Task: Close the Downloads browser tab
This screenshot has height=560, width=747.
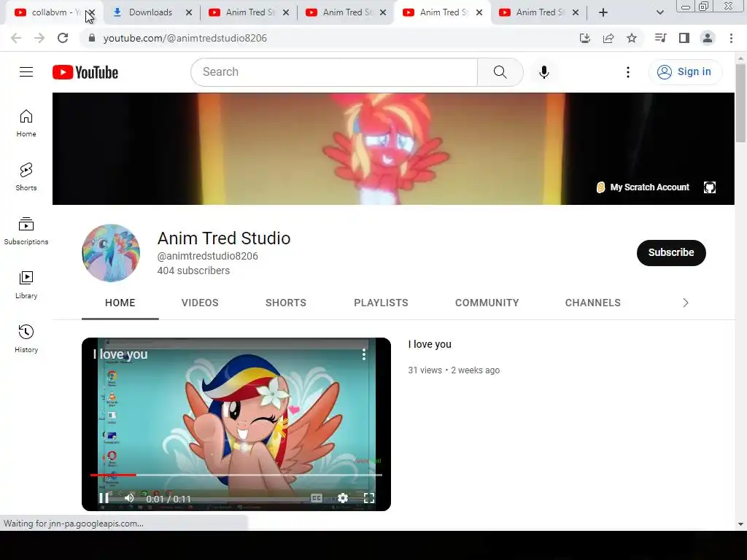Action: 189,12
